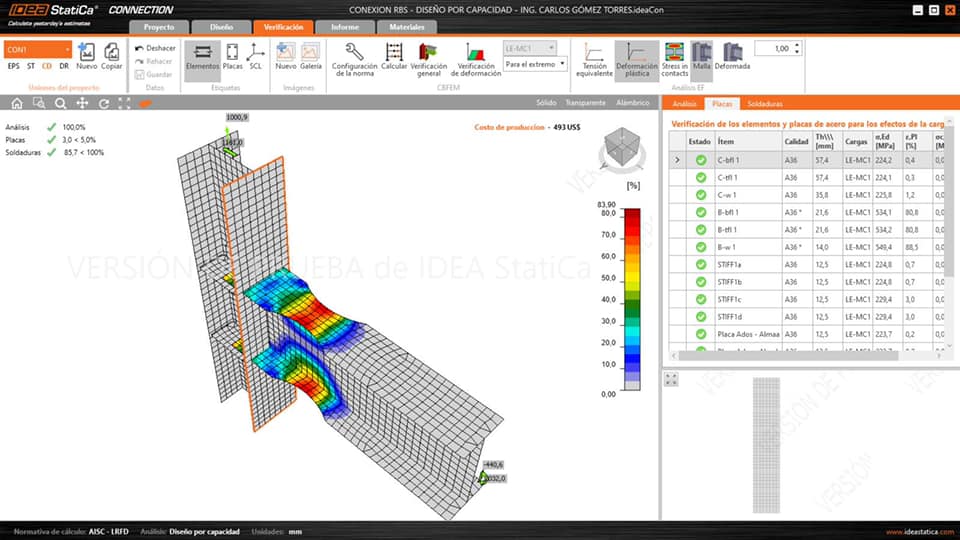The height and width of the screenshot is (540, 960).
Task: Click the Costo de producción label
Action: [x=509, y=127]
